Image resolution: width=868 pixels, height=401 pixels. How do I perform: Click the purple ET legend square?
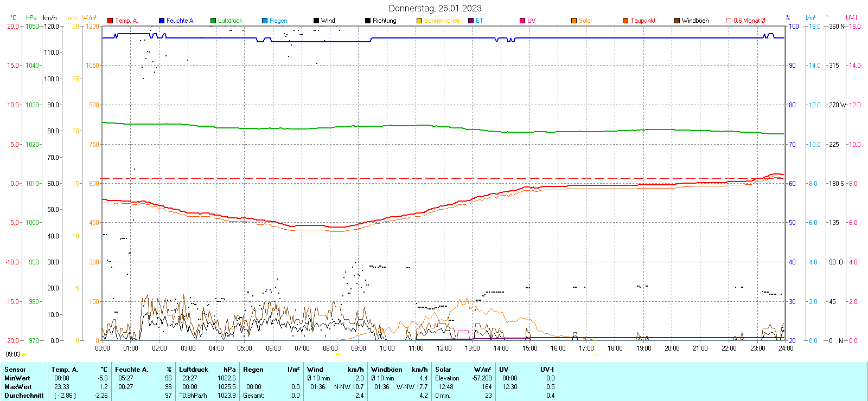click(x=471, y=21)
